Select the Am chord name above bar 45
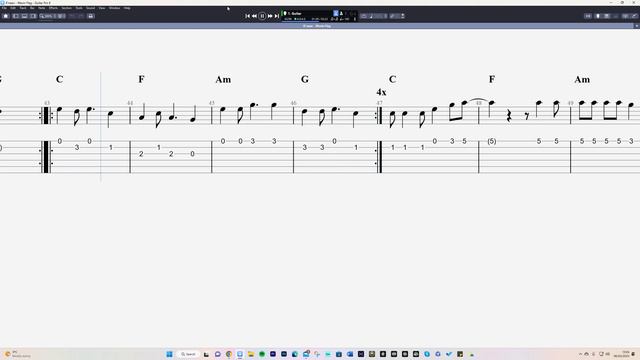The image size is (640, 360). (x=223, y=79)
